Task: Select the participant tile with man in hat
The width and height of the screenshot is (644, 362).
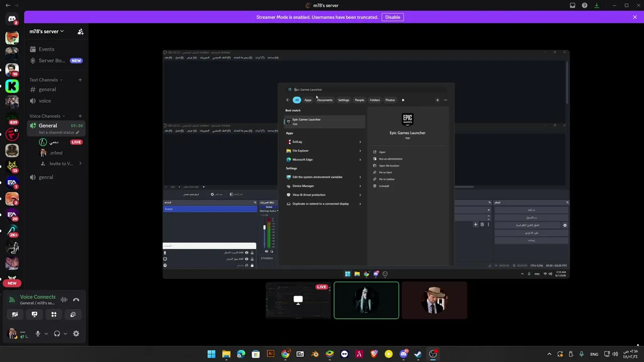Action: [x=435, y=301]
